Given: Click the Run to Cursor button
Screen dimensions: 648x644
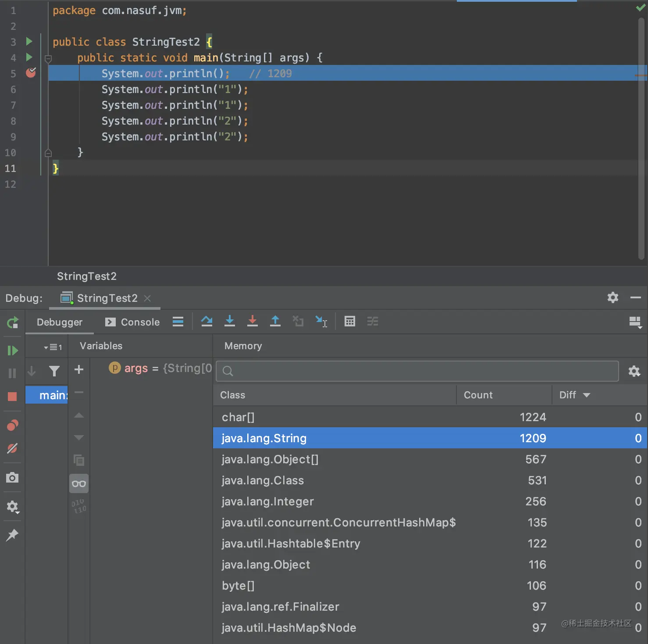Looking at the screenshot, I should click(321, 322).
